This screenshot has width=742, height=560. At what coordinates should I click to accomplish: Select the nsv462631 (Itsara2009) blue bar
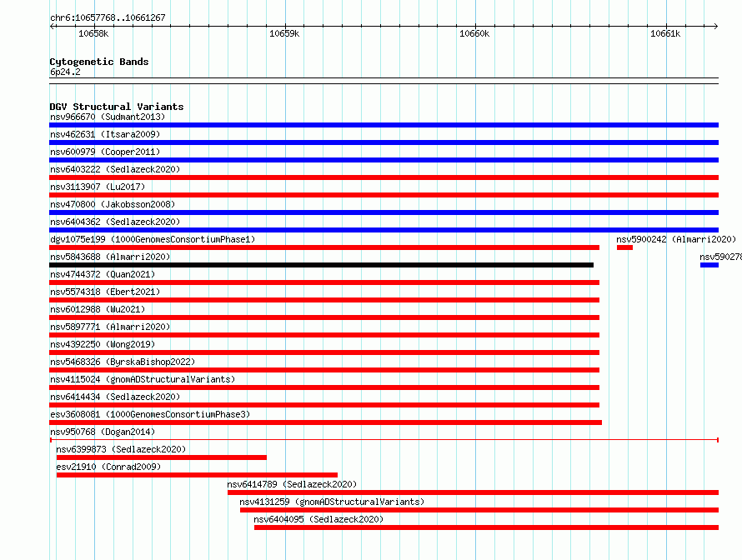click(x=384, y=142)
